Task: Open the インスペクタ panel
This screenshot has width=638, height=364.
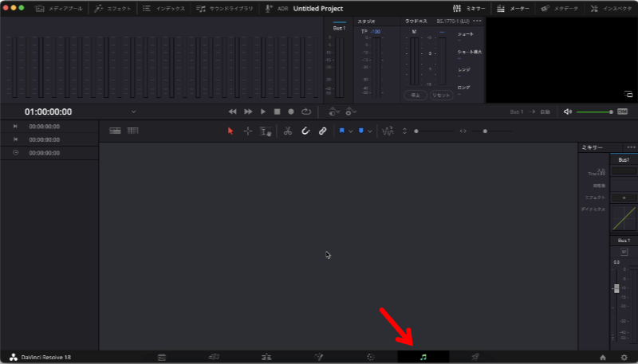Action: tap(611, 9)
